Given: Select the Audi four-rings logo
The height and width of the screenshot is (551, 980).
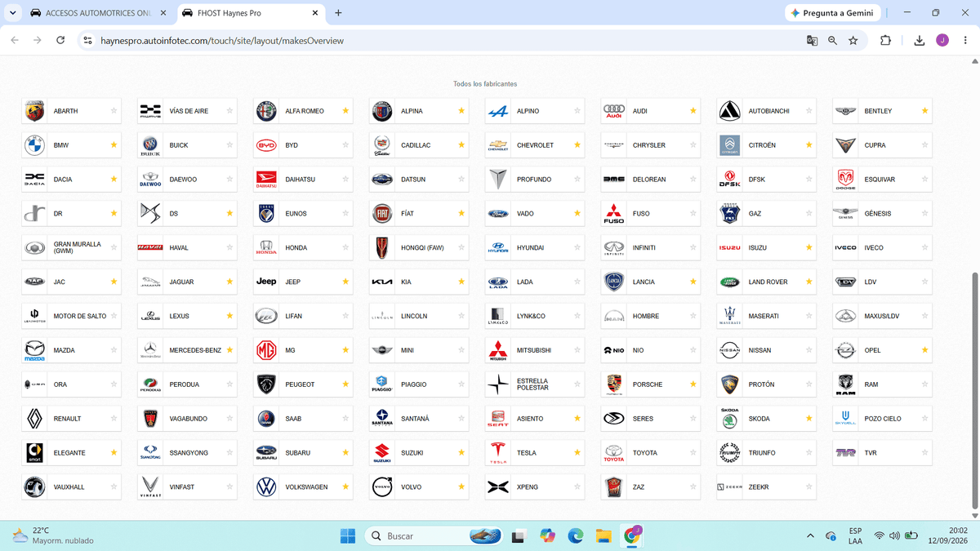Looking at the screenshot, I should click(x=614, y=111).
